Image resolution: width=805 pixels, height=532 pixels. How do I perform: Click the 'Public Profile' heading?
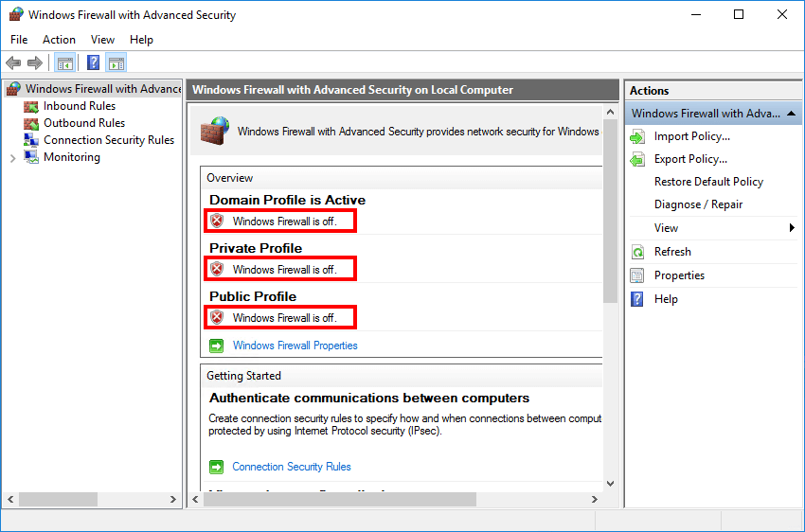point(253,296)
